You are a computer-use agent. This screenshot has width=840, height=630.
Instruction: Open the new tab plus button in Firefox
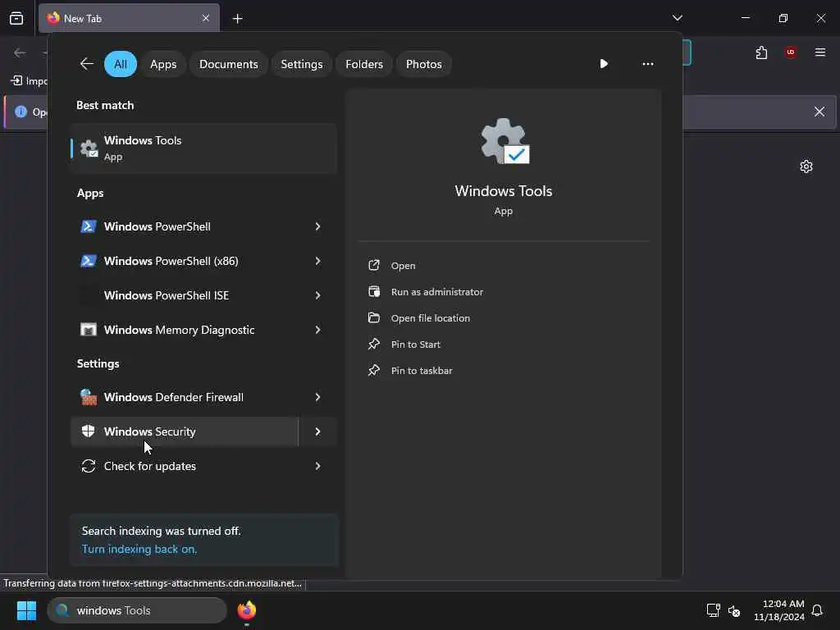(x=237, y=19)
